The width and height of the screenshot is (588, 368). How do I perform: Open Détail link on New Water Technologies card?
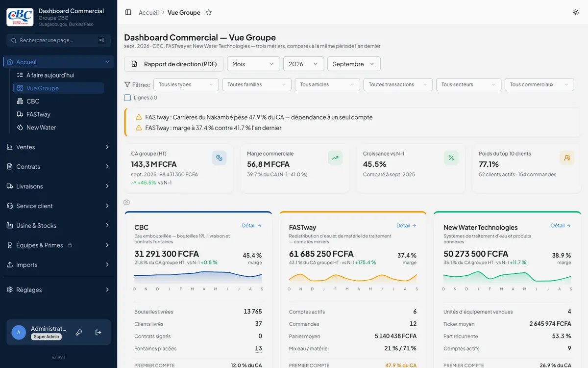pyautogui.click(x=561, y=226)
